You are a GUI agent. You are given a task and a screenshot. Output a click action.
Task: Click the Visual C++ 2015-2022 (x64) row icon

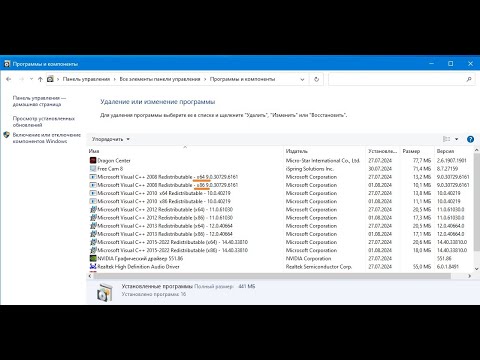coord(93,242)
